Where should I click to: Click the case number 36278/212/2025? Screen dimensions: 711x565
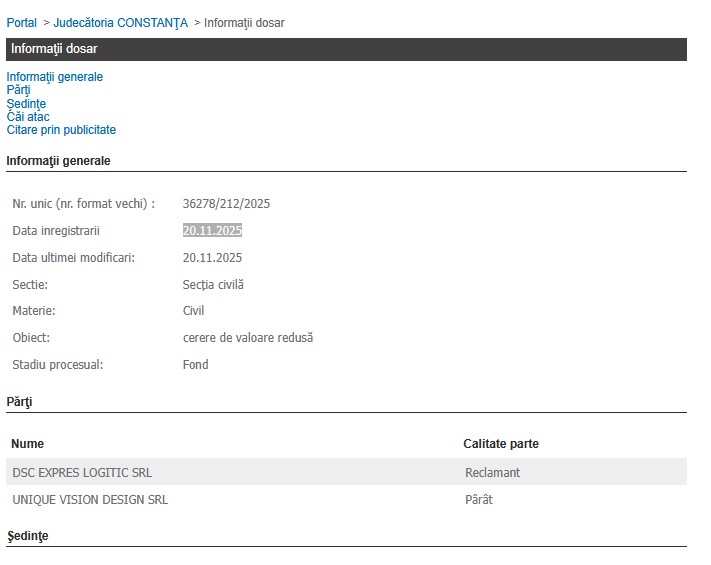tap(226, 204)
